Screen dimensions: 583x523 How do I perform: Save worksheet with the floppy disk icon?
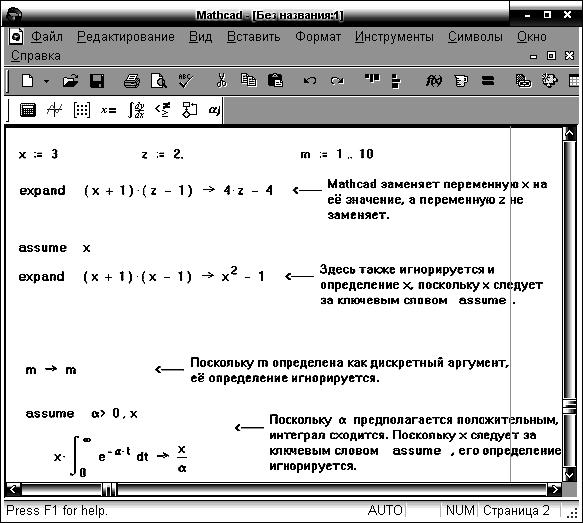(x=97, y=80)
